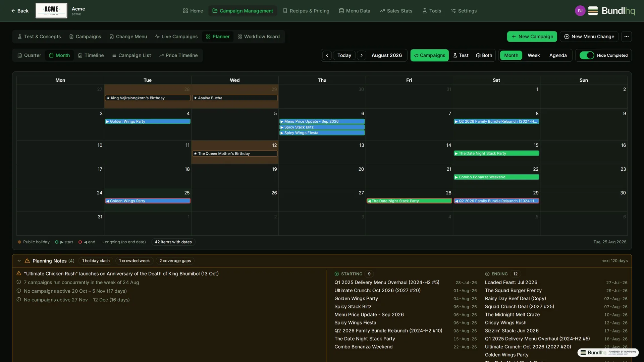Select the Timeline planner view
Image resolution: width=644 pixels, height=362 pixels.
[91, 55]
